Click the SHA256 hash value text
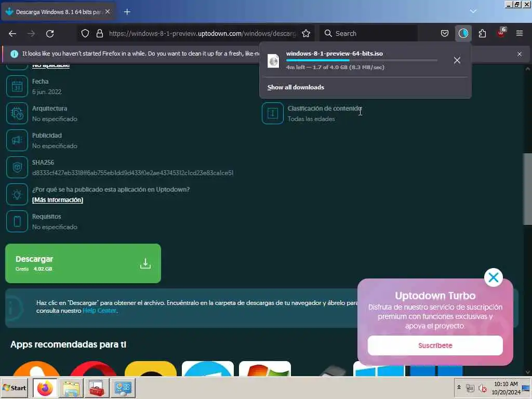The image size is (532, 399). point(132,173)
